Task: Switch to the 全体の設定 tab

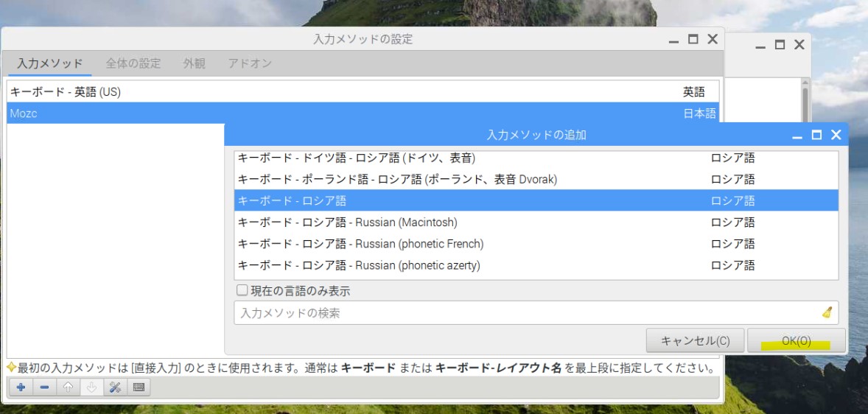Action: (x=133, y=63)
